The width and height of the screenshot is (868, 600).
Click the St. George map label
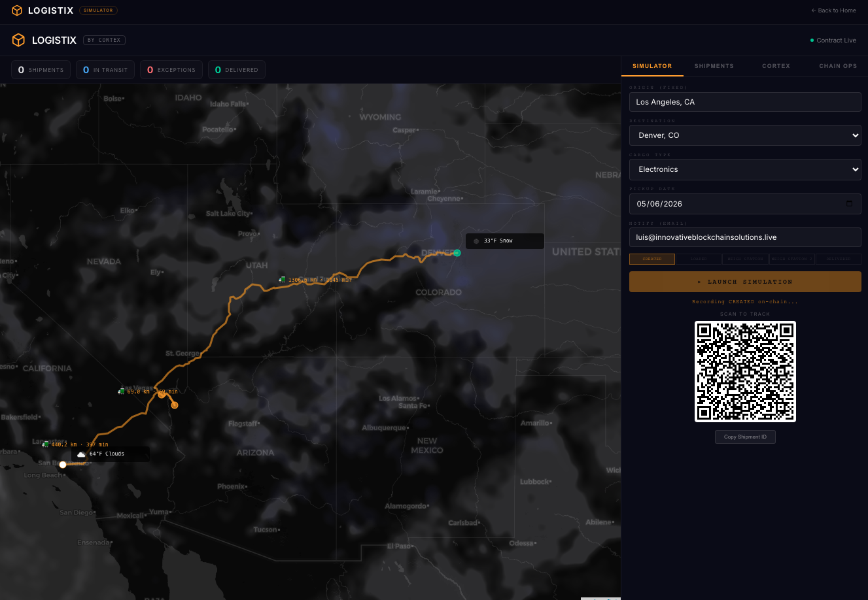pos(182,354)
